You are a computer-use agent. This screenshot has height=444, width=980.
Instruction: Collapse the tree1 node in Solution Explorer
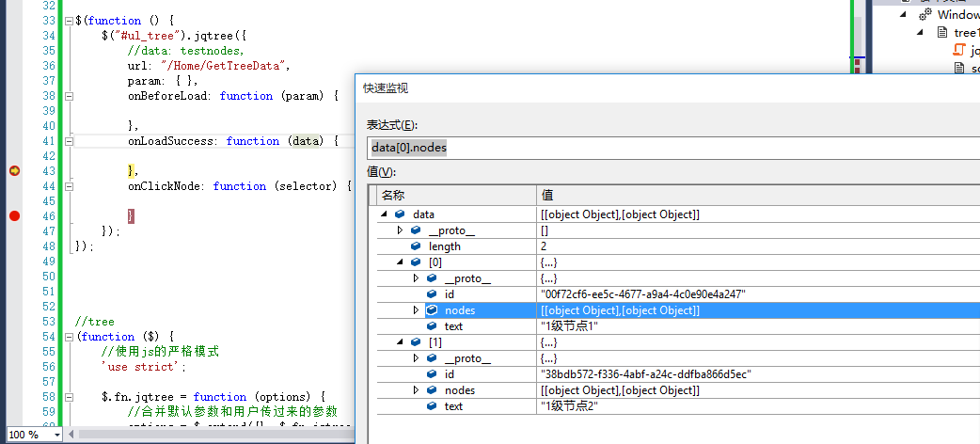click(920, 32)
